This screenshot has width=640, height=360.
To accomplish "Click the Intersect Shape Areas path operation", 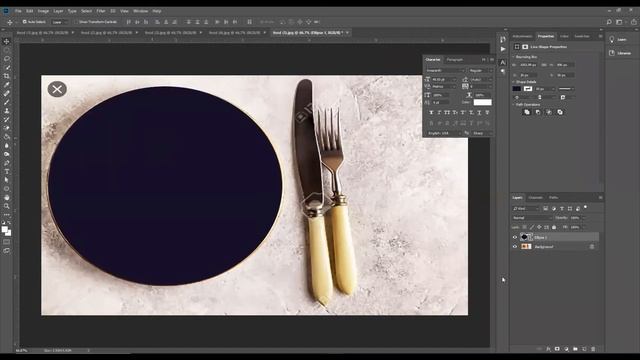I will tap(549, 112).
